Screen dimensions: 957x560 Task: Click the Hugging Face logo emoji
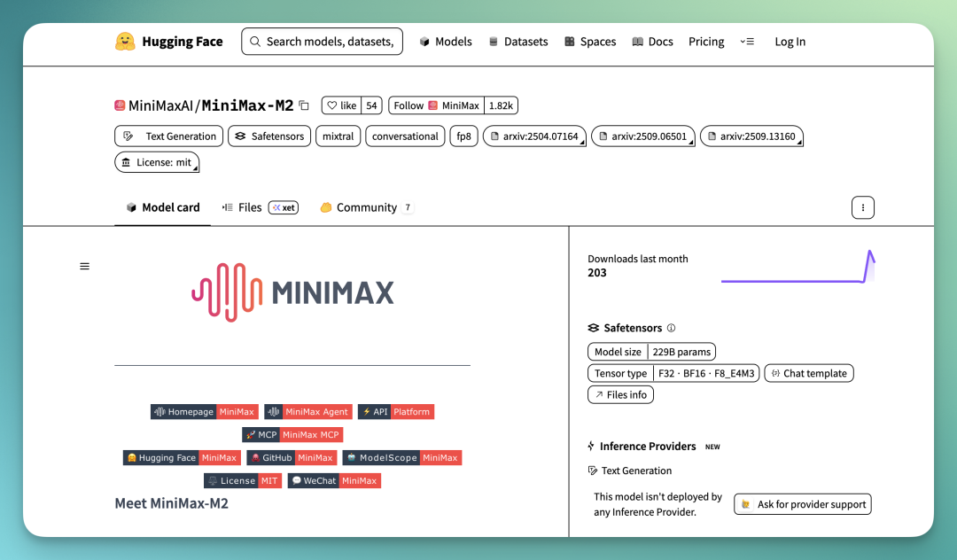point(125,42)
